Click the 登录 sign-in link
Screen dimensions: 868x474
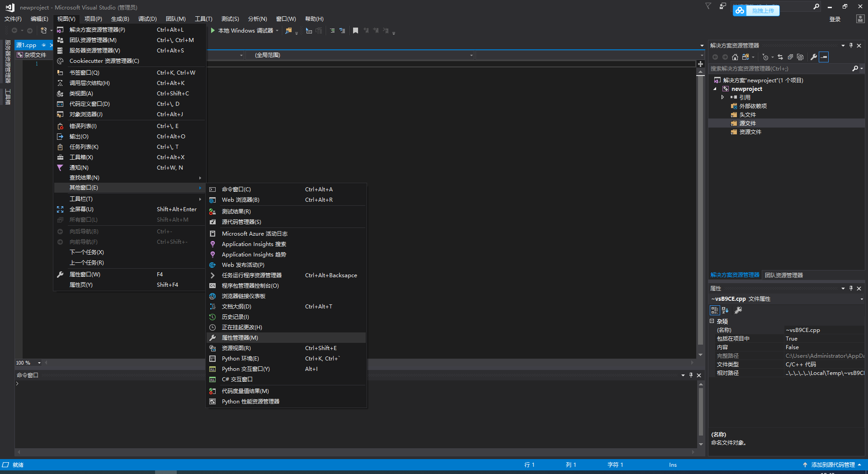835,19
